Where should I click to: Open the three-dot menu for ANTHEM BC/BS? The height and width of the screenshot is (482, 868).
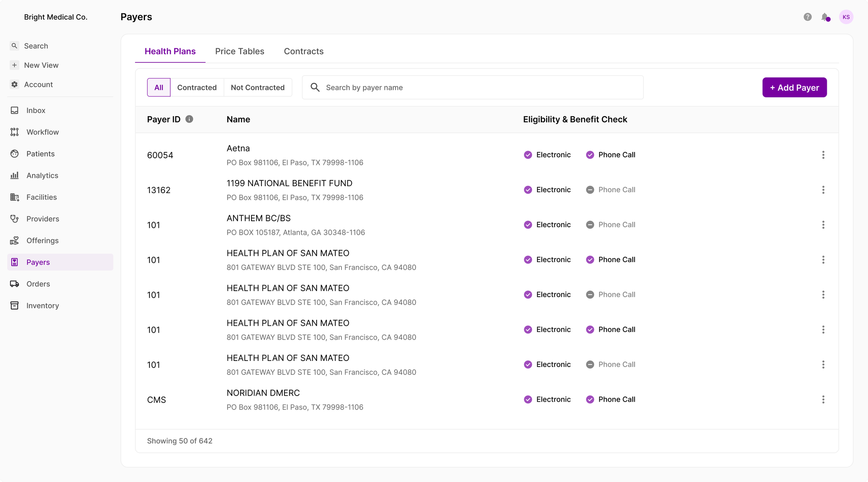(823, 225)
